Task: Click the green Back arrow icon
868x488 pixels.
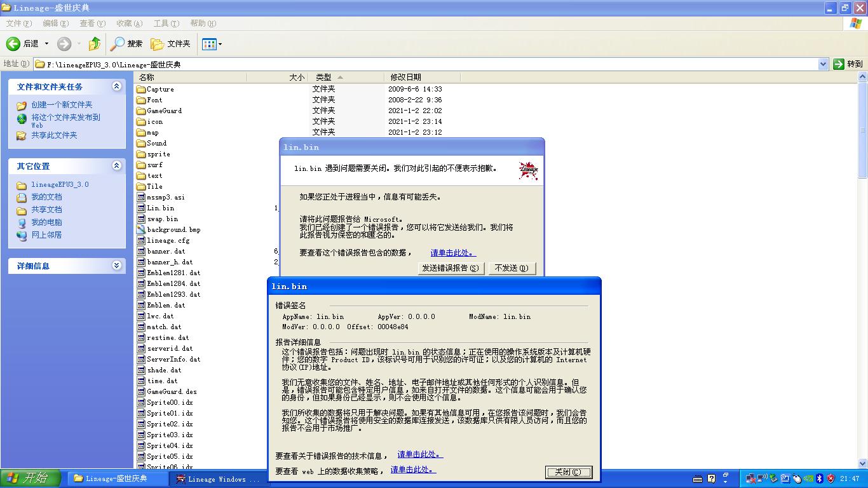Action: coord(13,44)
